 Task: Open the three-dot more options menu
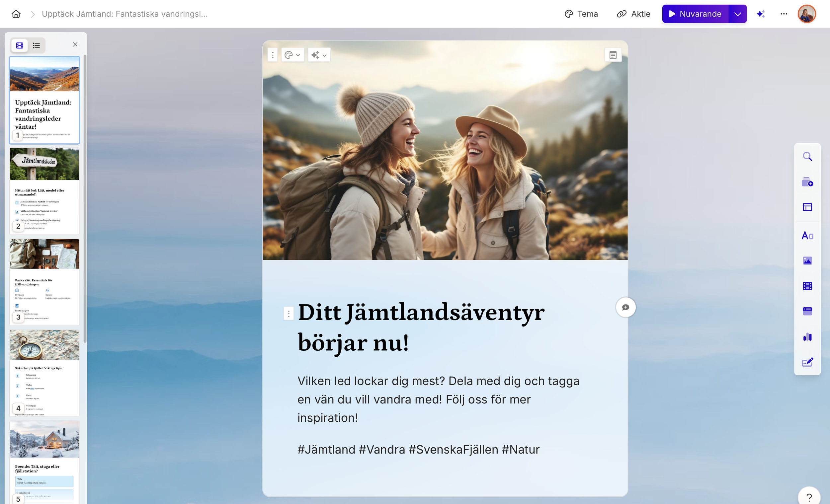click(784, 14)
